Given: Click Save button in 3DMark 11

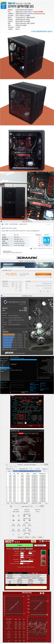Looking at the screenshot, I should [48, 291].
